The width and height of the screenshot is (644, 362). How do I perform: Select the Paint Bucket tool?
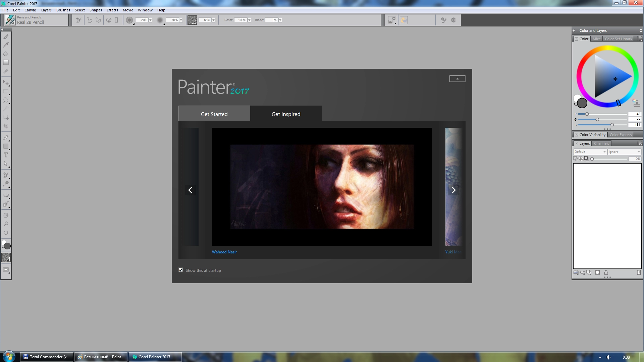[x=6, y=54]
